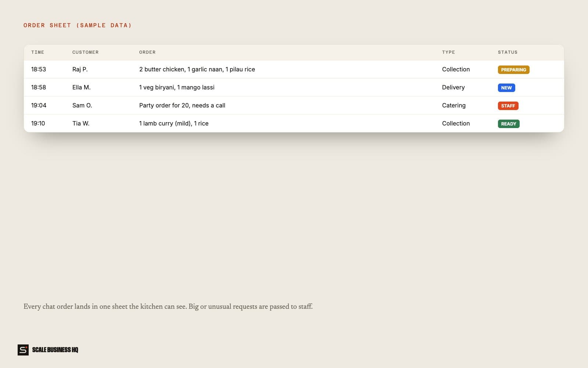Click the caption about chat orders landing in one sheet
Image resolution: width=588 pixels, height=368 pixels.
168,307
